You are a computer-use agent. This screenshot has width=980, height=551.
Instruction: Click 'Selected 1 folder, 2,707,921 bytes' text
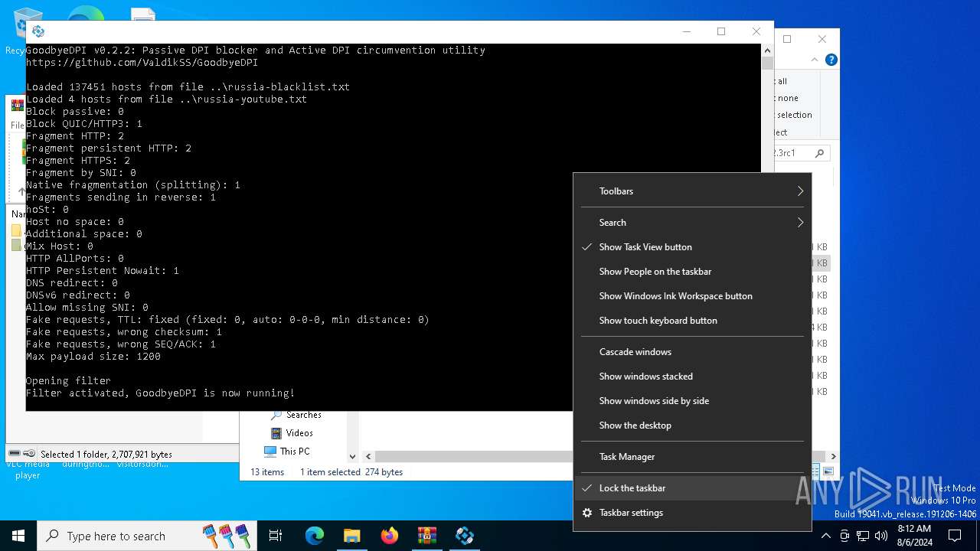click(x=106, y=455)
